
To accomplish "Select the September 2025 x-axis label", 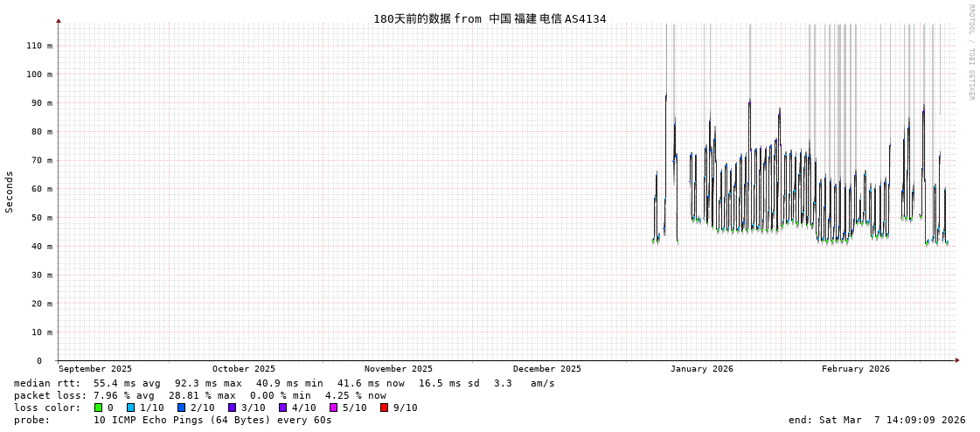I will click(95, 369).
